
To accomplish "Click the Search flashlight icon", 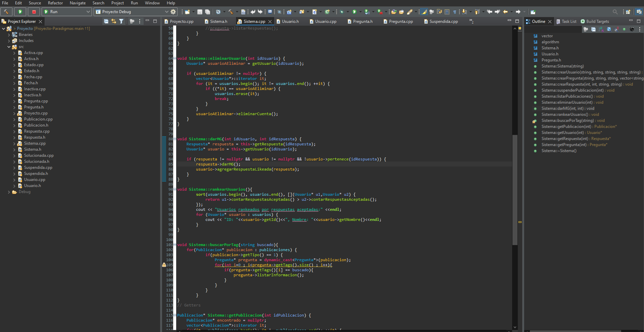I will click(x=410, y=12).
